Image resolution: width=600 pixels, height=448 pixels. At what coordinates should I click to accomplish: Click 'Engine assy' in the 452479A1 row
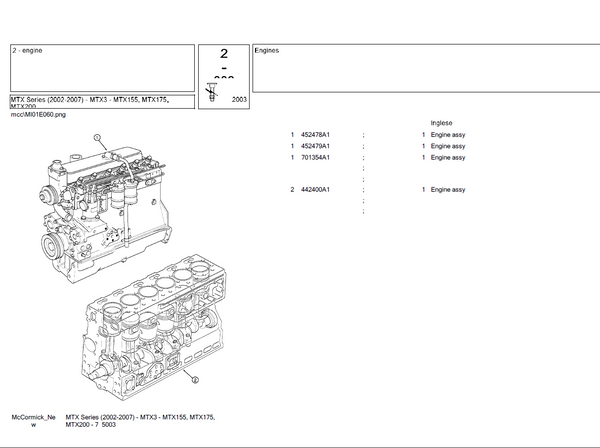448,147
